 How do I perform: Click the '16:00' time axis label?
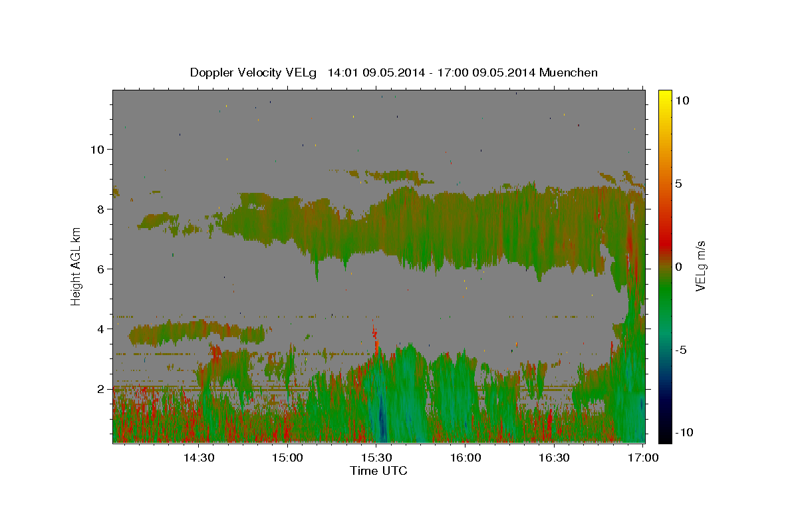coord(465,458)
